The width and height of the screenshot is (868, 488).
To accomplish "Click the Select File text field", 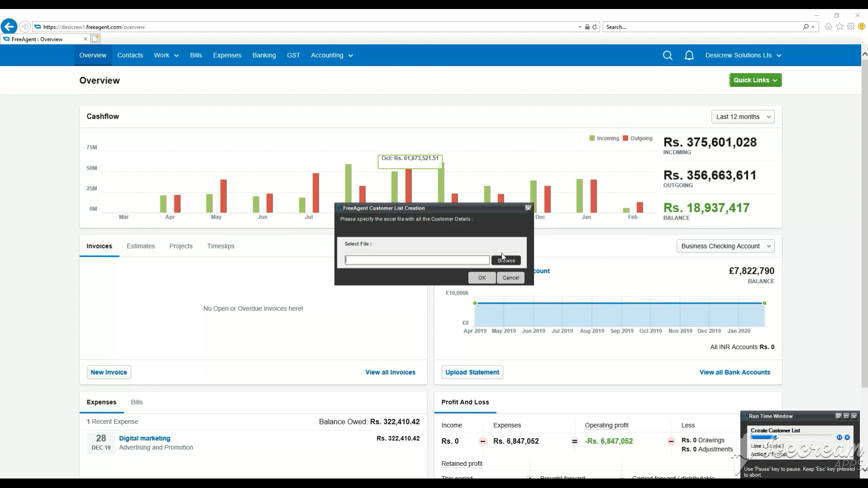I will (x=417, y=260).
